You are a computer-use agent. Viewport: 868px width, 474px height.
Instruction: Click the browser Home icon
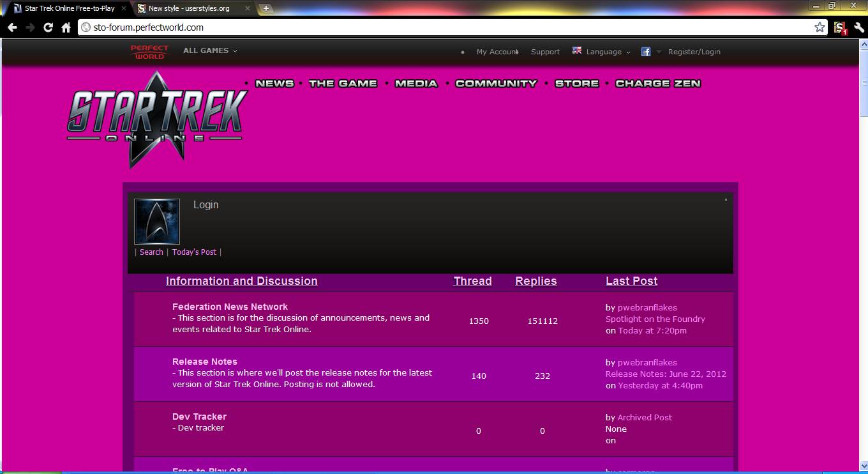(66, 27)
